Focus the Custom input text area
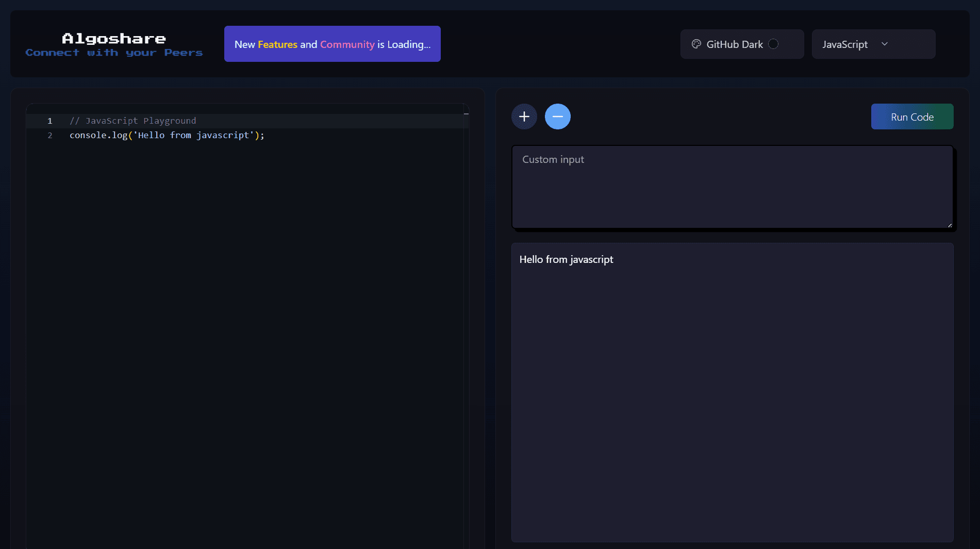The height and width of the screenshot is (549, 980). coord(732,187)
